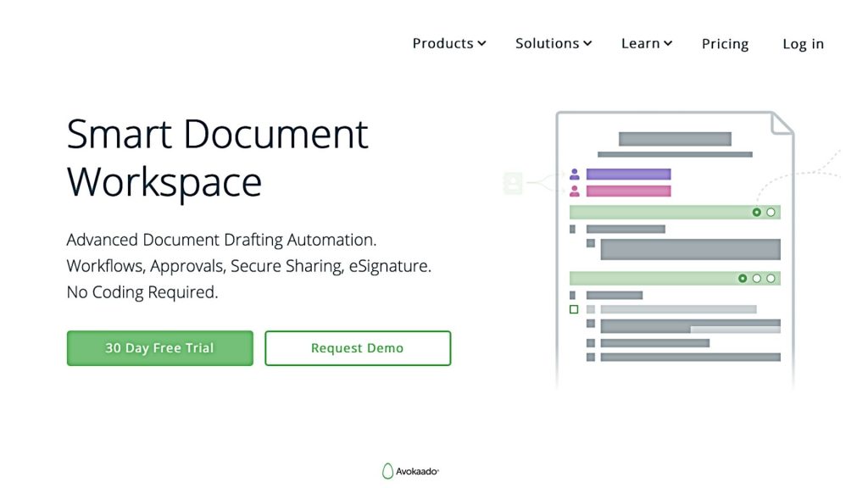This screenshot has height=488, width=868.
Task: Select Log in from the navigation
Action: pyautogui.click(x=802, y=43)
